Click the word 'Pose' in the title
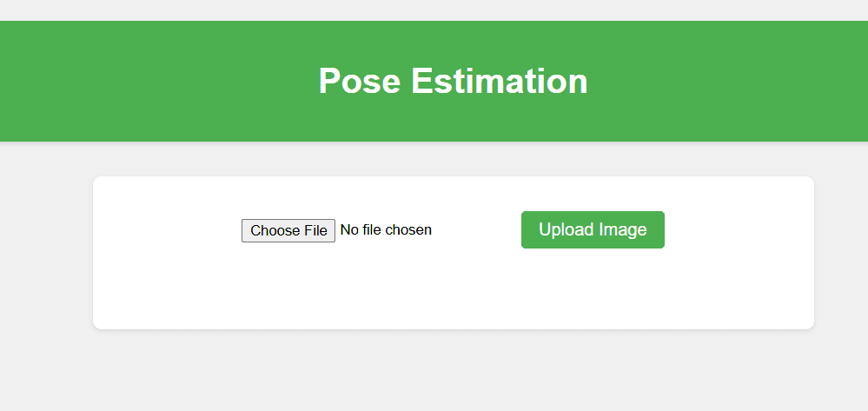868x411 pixels. coord(359,81)
